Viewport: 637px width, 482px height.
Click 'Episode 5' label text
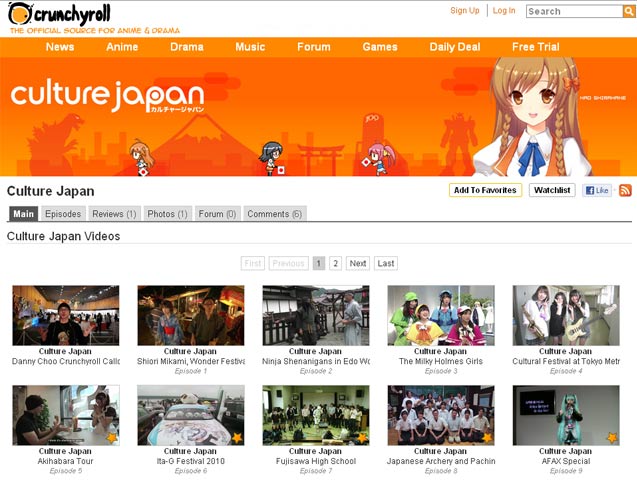click(x=65, y=471)
